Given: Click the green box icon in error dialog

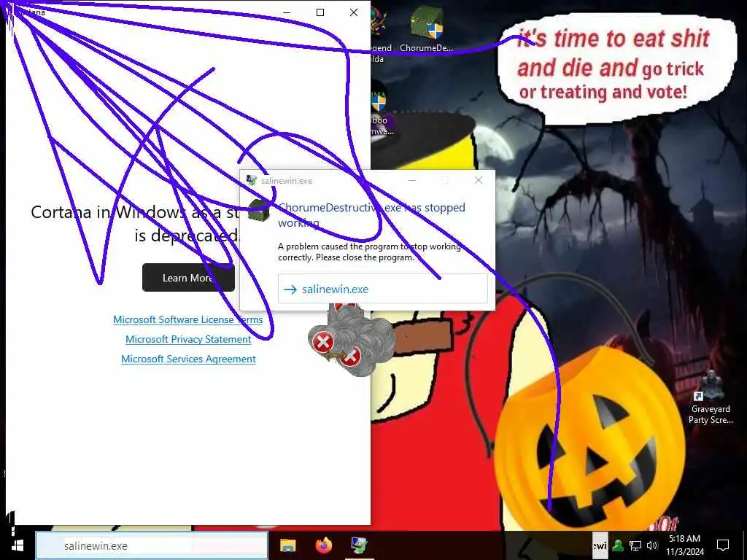Looking at the screenshot, I should [259, 210].
